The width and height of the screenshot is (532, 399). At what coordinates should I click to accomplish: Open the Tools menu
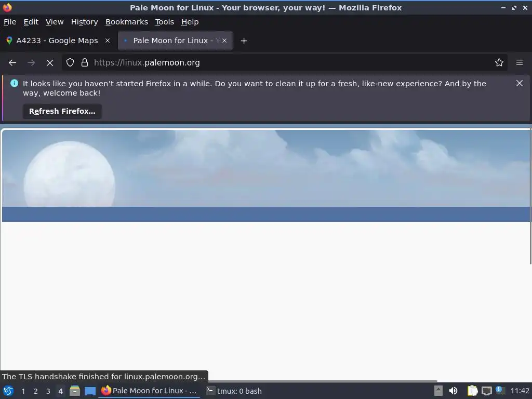click(165, 22)
